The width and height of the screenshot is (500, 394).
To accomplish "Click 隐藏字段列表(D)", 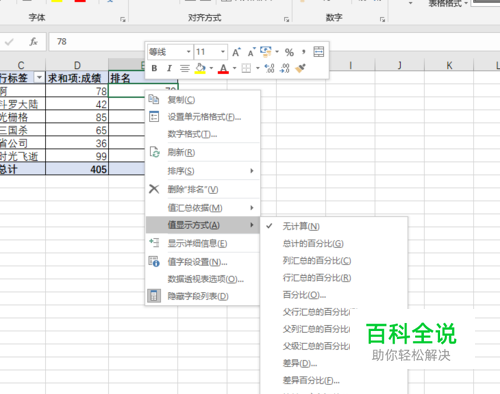I will pyautogui.click(x=203, y=296).
